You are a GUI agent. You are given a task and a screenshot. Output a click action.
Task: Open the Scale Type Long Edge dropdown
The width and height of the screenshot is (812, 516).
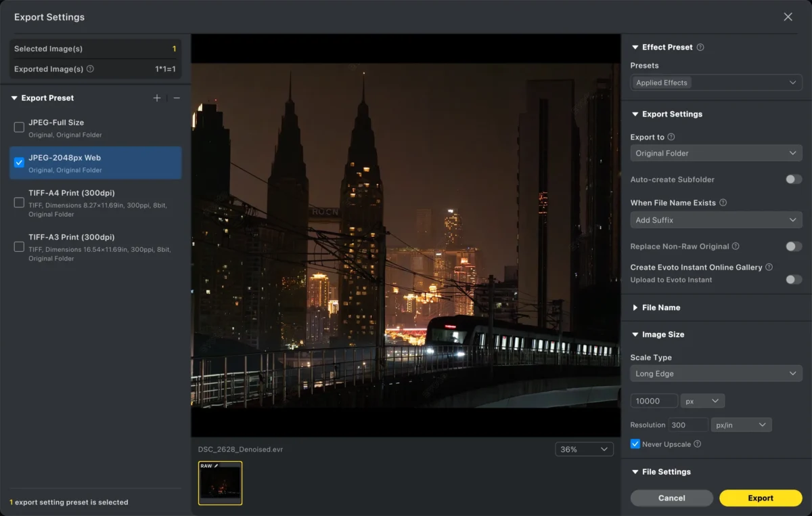click(x=716, y=374)
